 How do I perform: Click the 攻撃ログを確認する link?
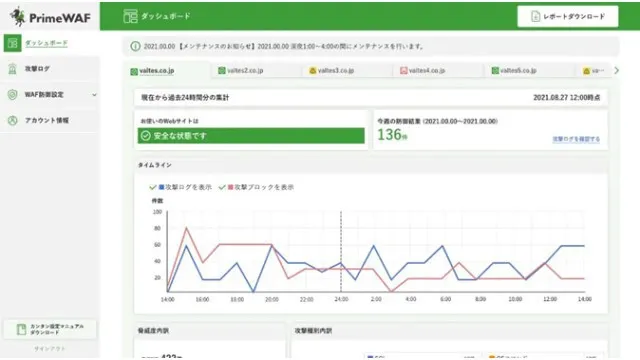(576, 139)
